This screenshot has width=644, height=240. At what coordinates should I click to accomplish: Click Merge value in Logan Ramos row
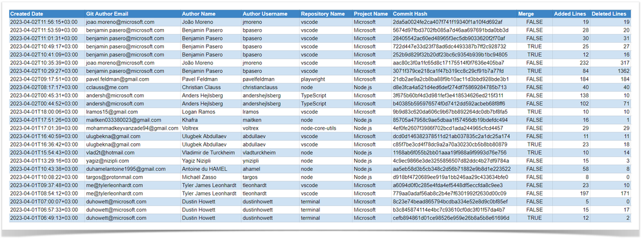click(534, 112)
